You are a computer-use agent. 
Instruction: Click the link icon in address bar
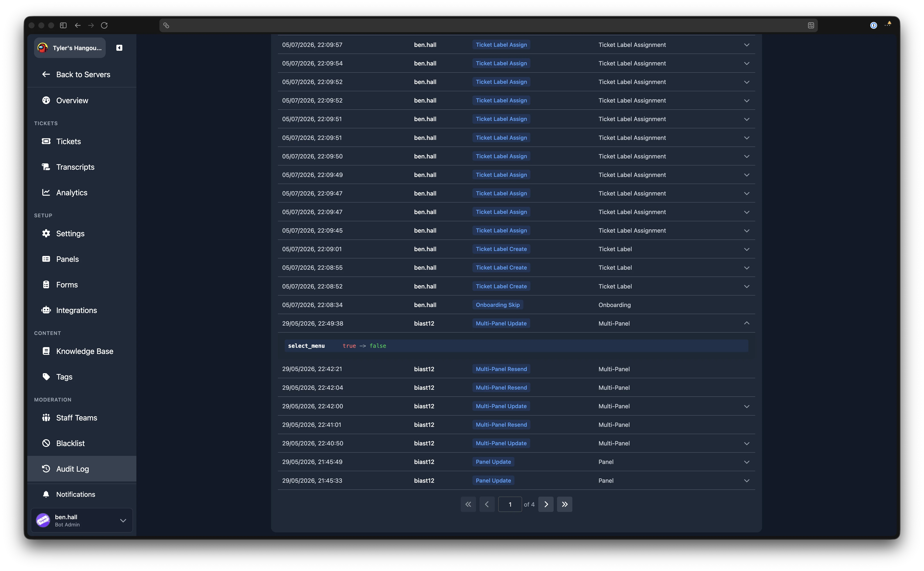(x=166, y=25)
